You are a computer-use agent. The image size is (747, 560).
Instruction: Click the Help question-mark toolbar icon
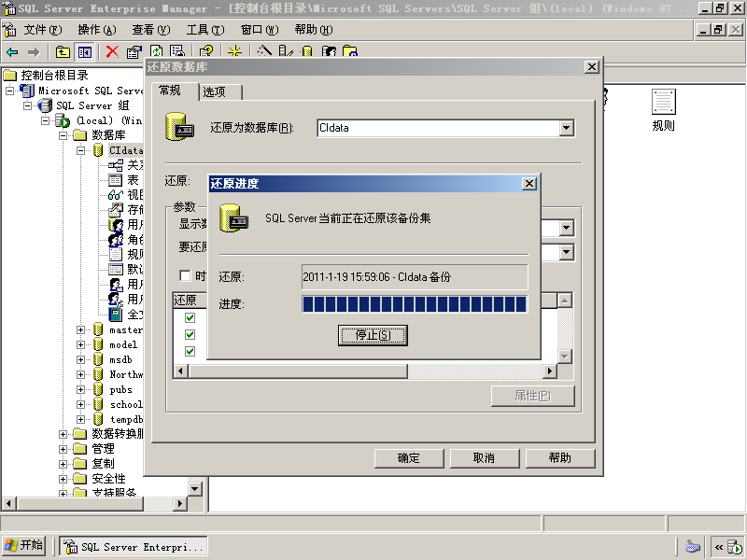205,50
